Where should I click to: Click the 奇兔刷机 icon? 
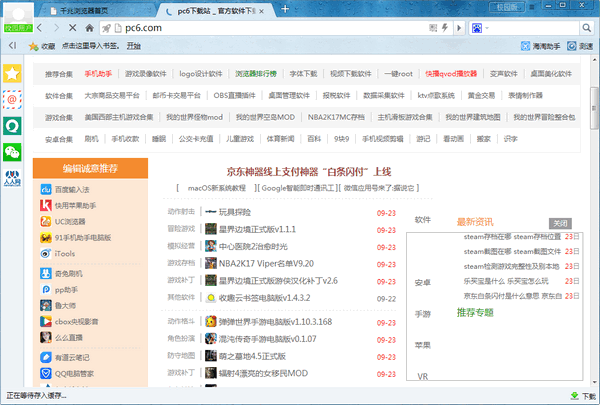[46, 274]
